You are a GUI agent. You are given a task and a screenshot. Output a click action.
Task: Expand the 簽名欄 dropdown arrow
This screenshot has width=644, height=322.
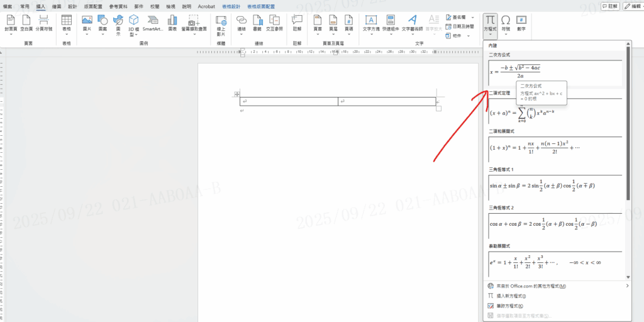point(472,18)
